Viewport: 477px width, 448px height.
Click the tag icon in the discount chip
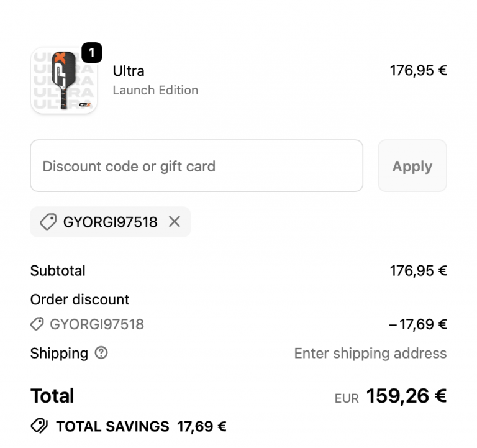(48, 222)
